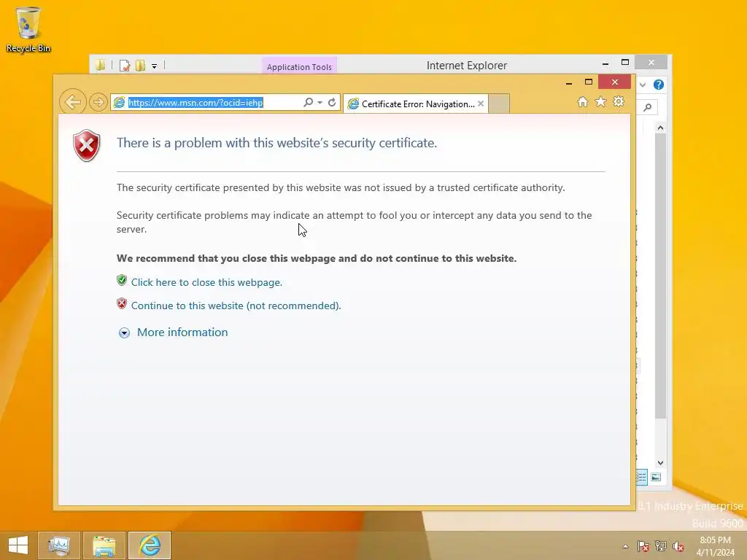This screenshot has width=747, height=560.
Task: Open the Customize Quick Access Toolbar dropdown
Action: tap(155, 66)
